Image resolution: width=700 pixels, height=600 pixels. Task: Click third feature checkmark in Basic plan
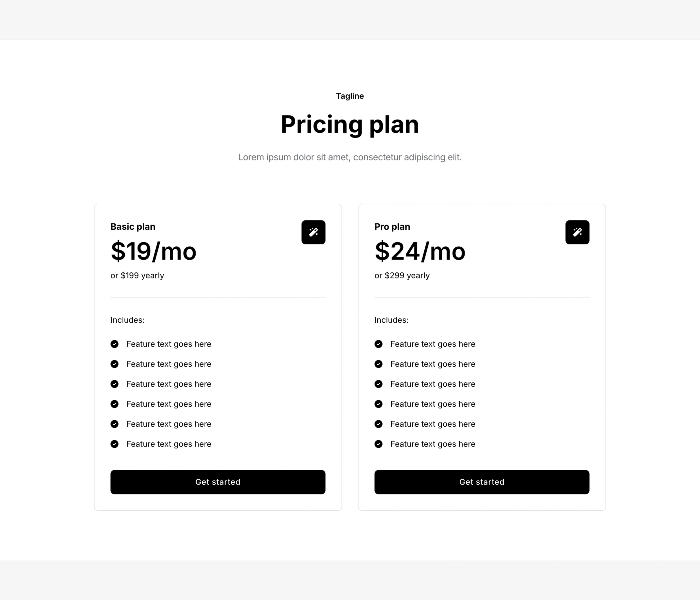point(115,384)
